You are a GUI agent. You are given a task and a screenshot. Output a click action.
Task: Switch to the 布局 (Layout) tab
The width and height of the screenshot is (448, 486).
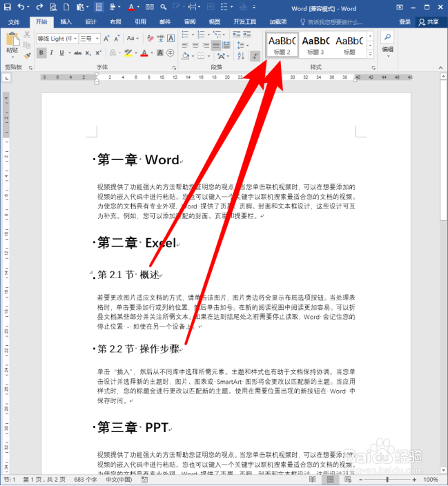point(116,21)
